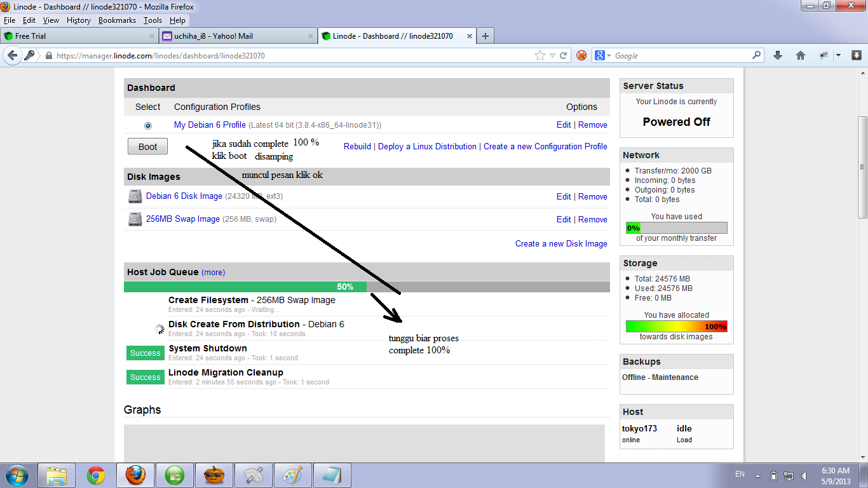The width and height of the screenshot is (868, 488).
Task: Launch Google Chrome from the taskbar
Action: [96, 475]
